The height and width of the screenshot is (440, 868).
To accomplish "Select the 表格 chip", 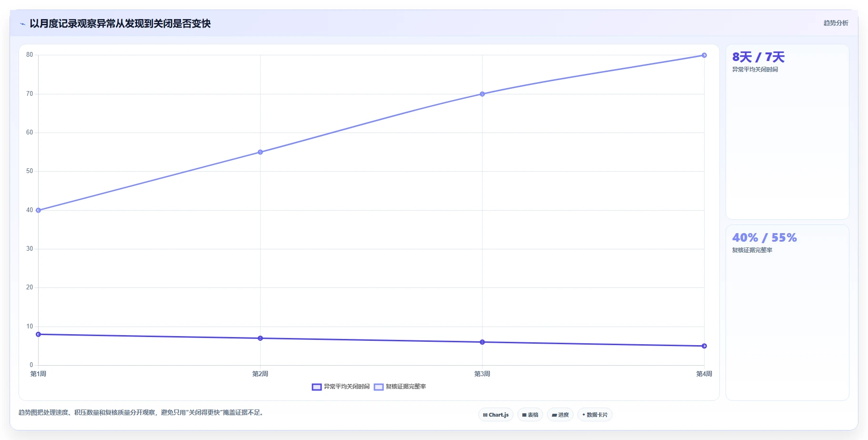I will tap(530, 415).
